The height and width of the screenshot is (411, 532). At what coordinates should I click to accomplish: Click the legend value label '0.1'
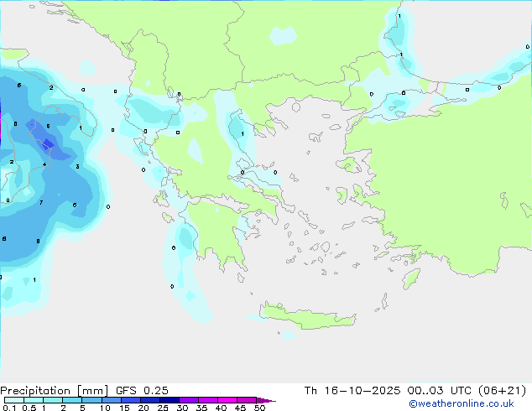coord(9,408)
